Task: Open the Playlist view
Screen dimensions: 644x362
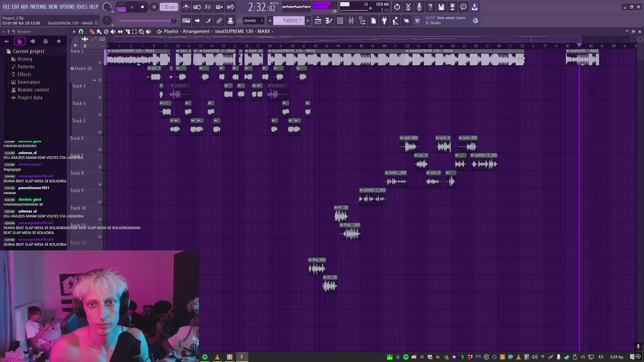Action: [x=318, y=21]
